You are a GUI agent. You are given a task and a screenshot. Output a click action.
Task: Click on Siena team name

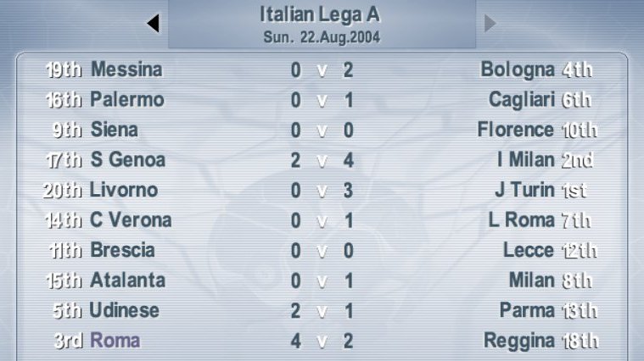[x=114, y=131]
